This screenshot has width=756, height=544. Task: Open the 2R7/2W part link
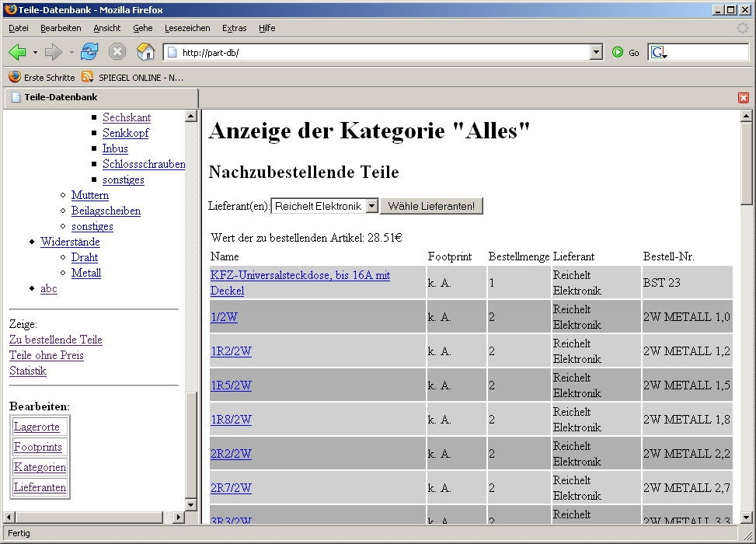click(231, 488)
